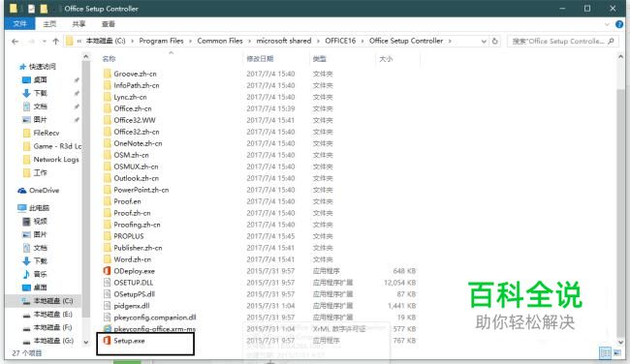Expand chevron after Office Setup Controller breadcrumb
This screenshot has height=364, width=630.
[450, 41]
